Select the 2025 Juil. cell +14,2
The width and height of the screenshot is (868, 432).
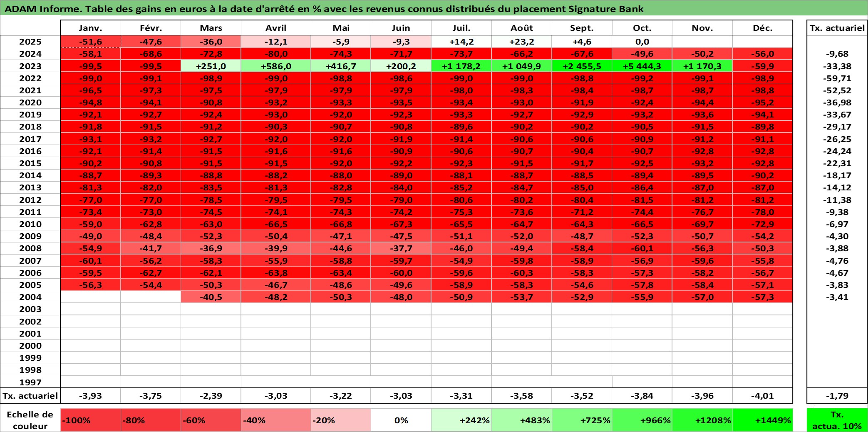[x=461, y=42]
